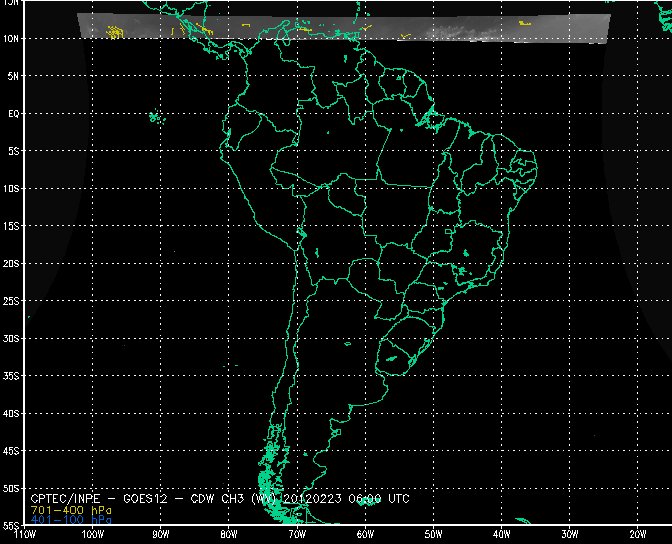
Task: Select the 90W longitude label
Action: click(x=161, y=535)
